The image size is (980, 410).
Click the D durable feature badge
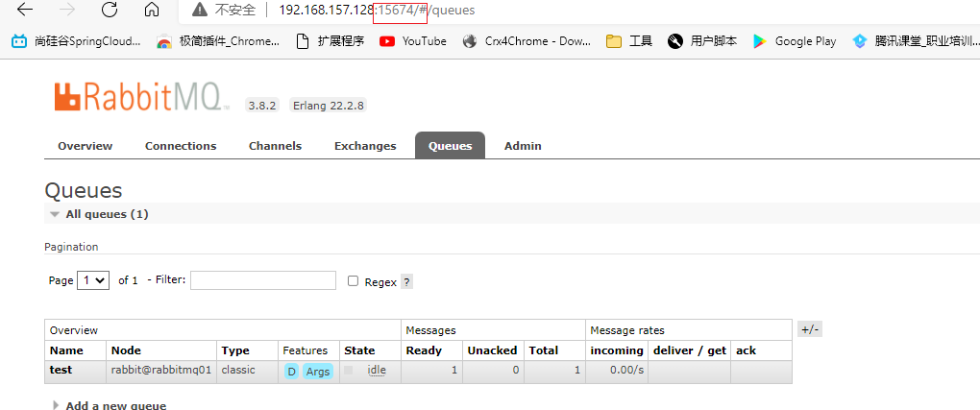[291, 372]
